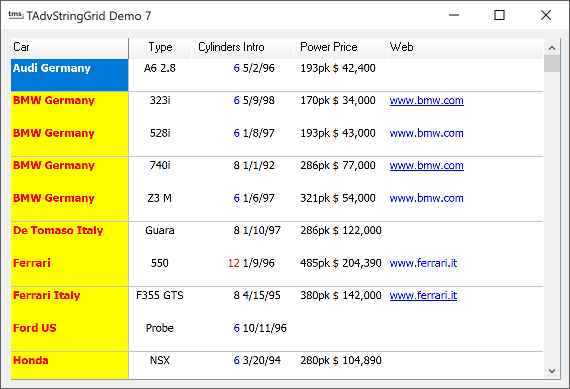Open www.ferrari.it link in the 550 row
The image size is (570, 389).
(x=423, y=263)
